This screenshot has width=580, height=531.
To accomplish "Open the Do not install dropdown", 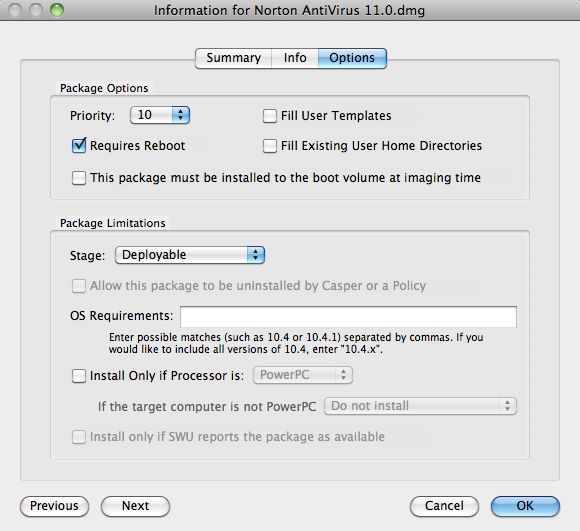I will point(420,406).
